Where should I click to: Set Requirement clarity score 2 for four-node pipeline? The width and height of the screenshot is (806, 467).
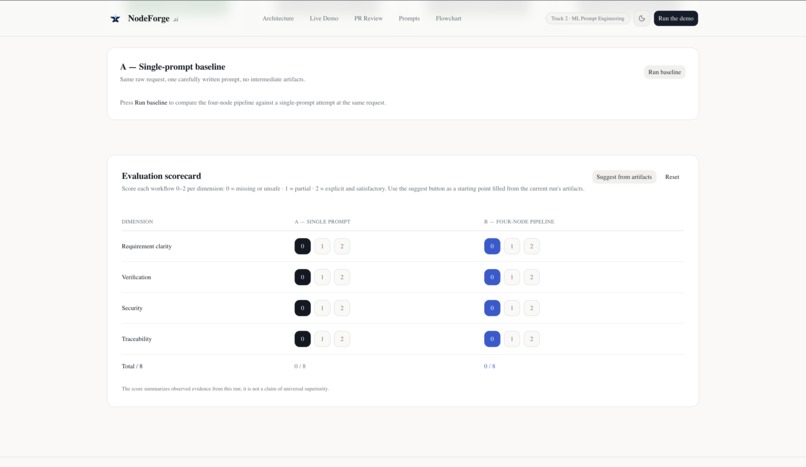click(532, 246)
